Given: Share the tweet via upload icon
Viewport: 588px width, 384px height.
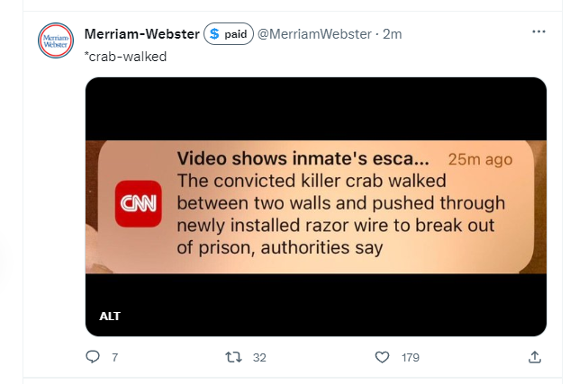Looking at the screenshot, I should [535, 357].
